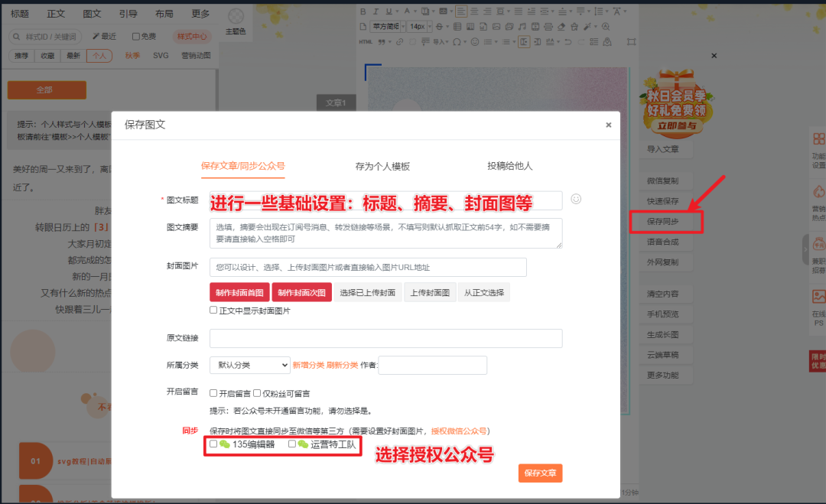Click the orange 保存文章 button
The height and width of the screenshot is (504, 826).
tap(540, 473)
